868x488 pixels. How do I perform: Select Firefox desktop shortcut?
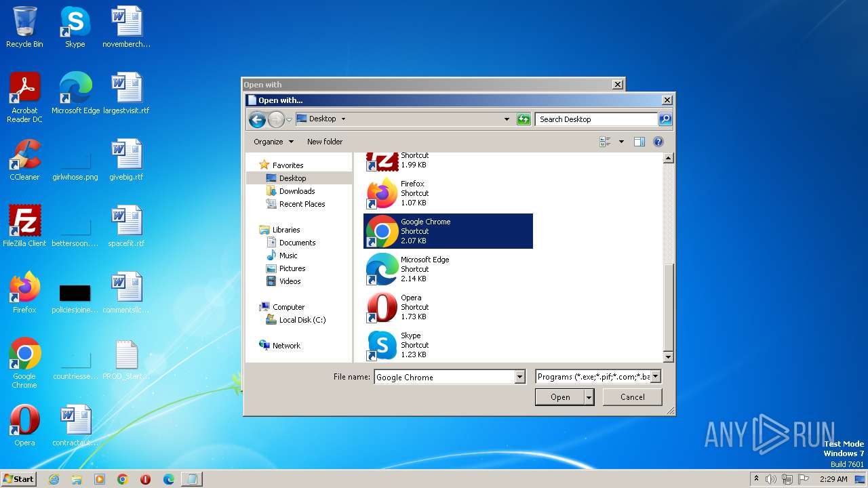(24, 293)
